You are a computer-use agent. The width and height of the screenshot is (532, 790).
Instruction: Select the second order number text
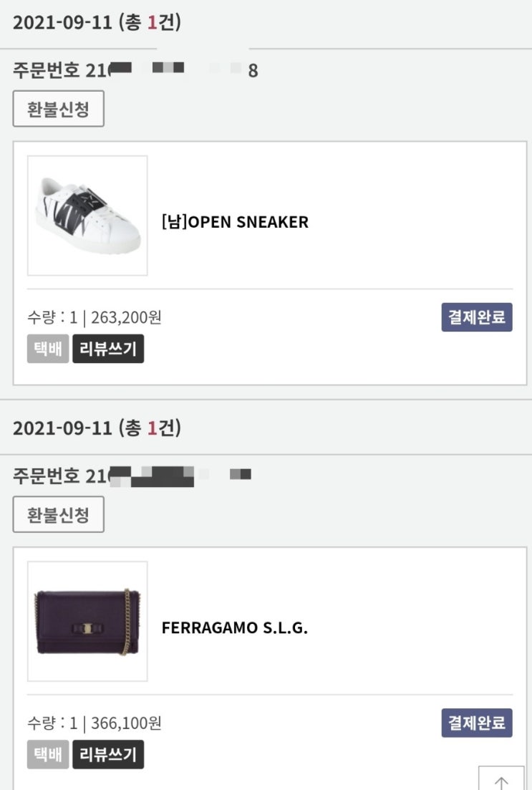pos(132,476)
